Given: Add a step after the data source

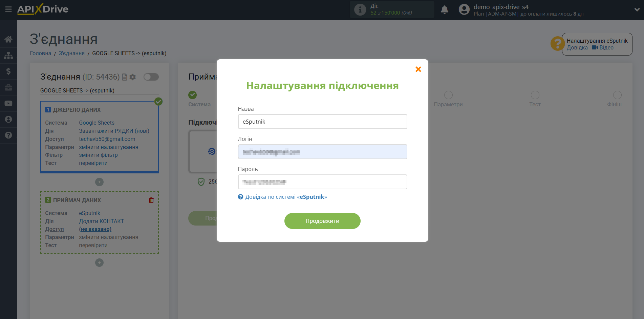Looking at the screenshot, I should pos(99,182).
